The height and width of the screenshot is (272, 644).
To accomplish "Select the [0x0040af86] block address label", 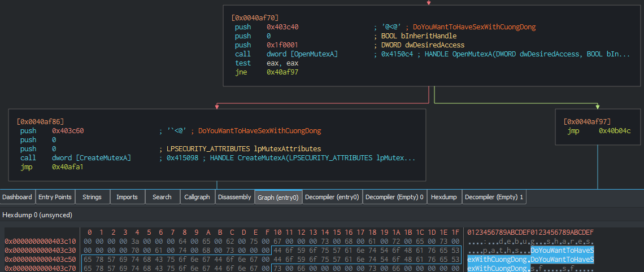I will [x=40, y=121].
